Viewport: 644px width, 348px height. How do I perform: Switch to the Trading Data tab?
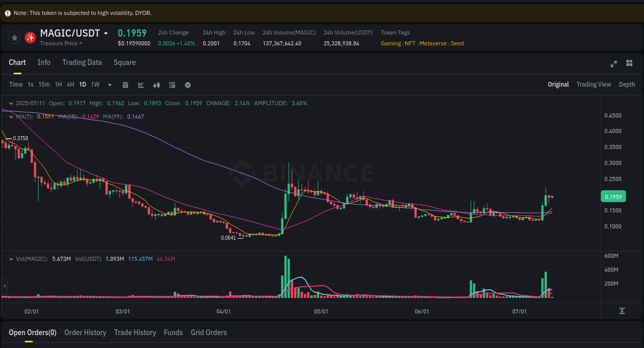point(82,62)
